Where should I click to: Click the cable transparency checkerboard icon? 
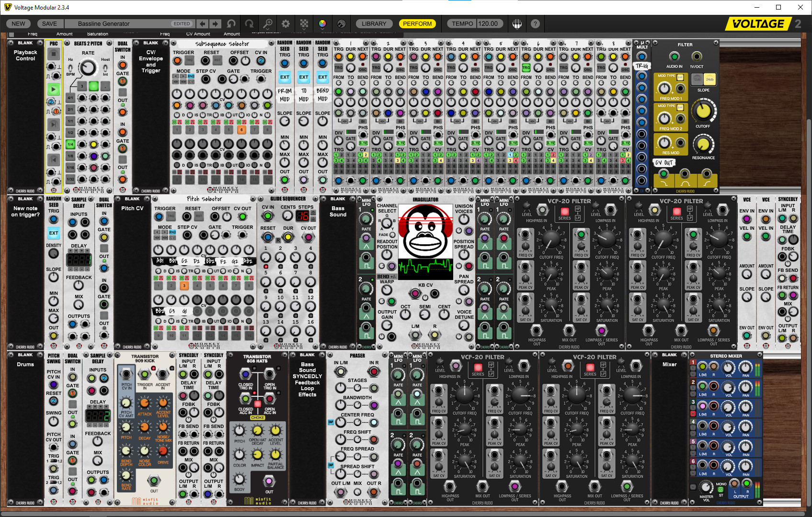pos(304,23)
